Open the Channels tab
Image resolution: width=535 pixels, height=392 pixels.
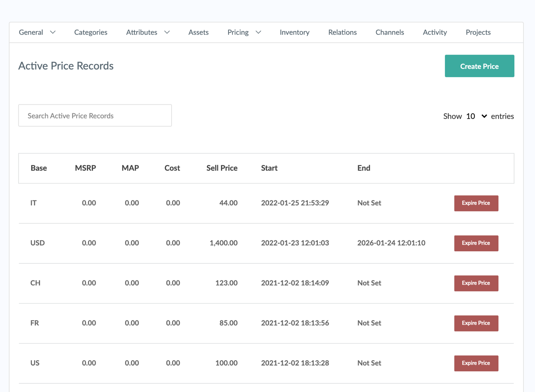pyautogui.click(x=389, y=32)
